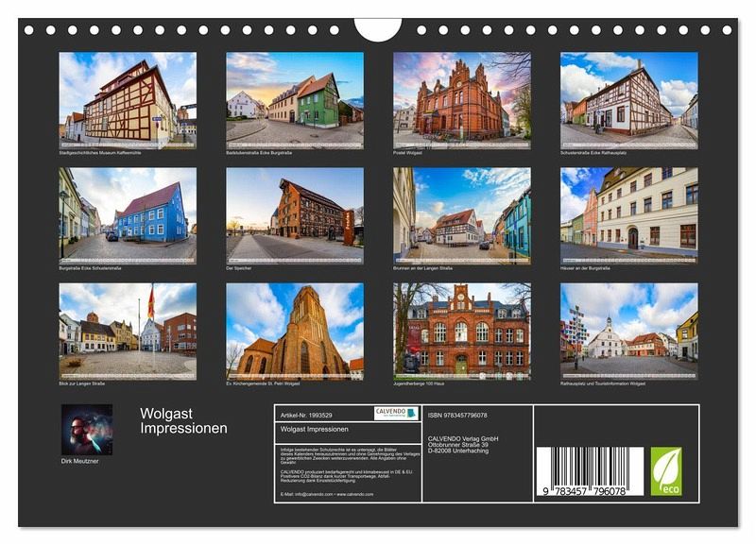Open the Jugendherberge 100 Haus photo
The height and width of the screenshot is (545, 756).
[x=462, y=331]
